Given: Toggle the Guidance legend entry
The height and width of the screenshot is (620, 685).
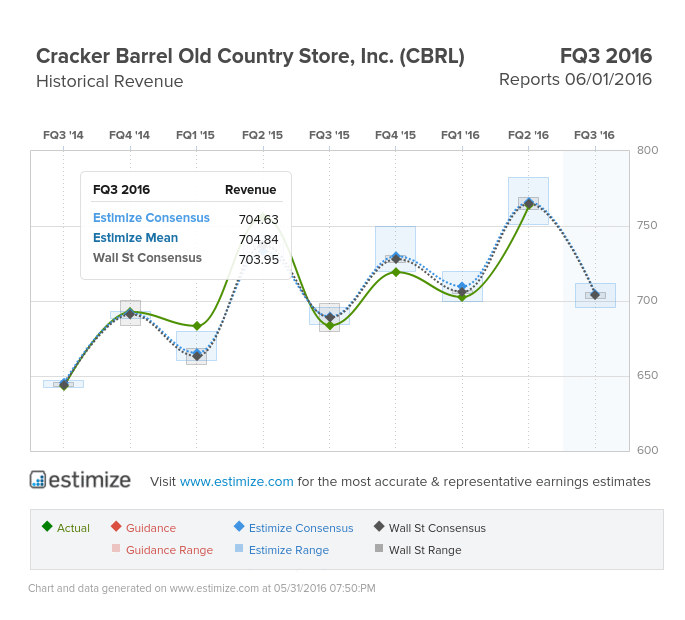Looking at the screenshot, I should (143, 527).
